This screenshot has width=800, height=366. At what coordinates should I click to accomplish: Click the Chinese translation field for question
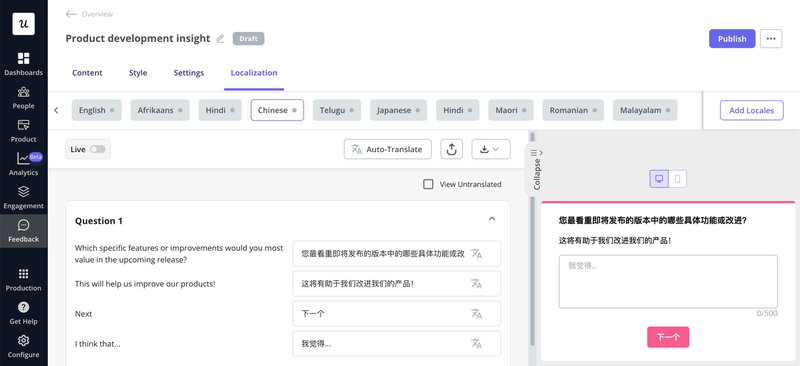pyautogui.click(x=396, y=254)
